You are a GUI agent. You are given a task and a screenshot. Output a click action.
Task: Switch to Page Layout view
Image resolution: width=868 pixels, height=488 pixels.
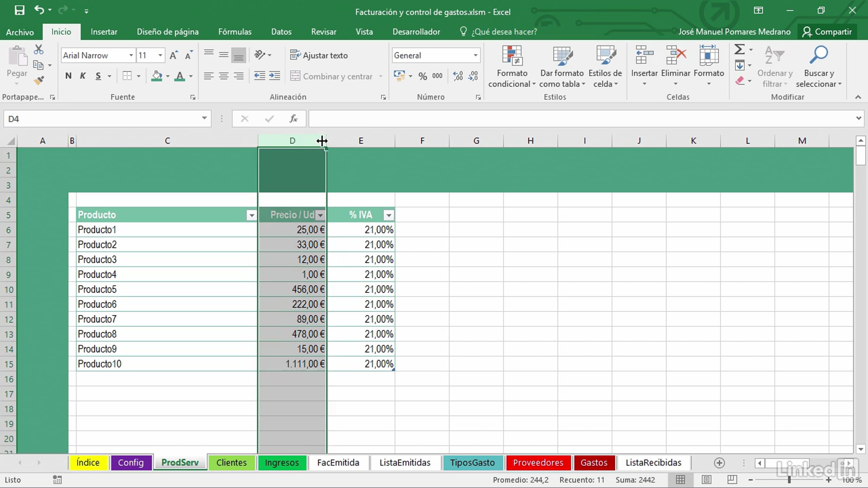pyautogui.click(x=706, y=480)
